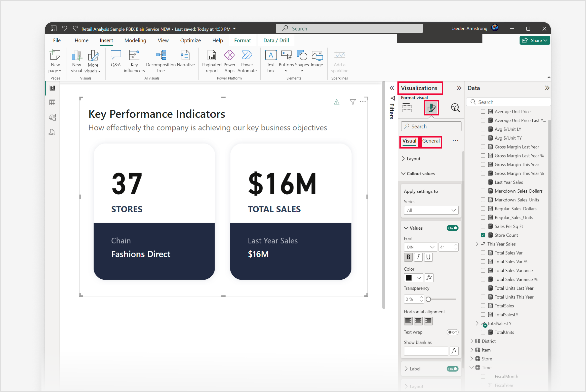Click the Visual tab in format panel
586x392 pixels.
(x=409, y=141)
